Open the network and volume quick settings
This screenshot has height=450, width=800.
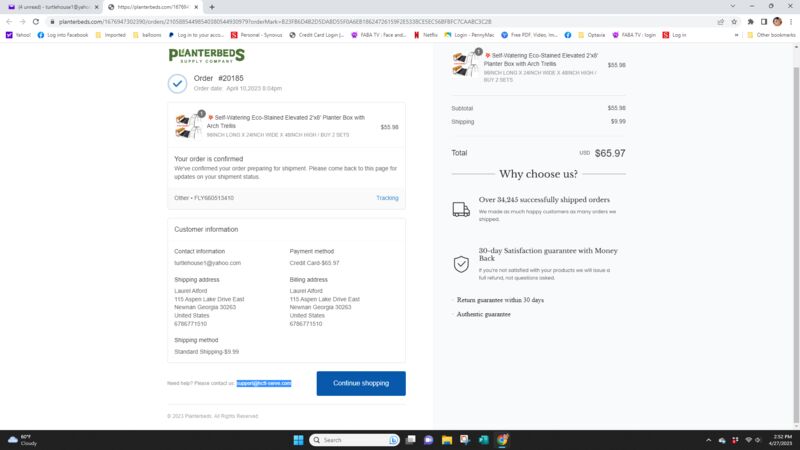[x=753, y=440]
